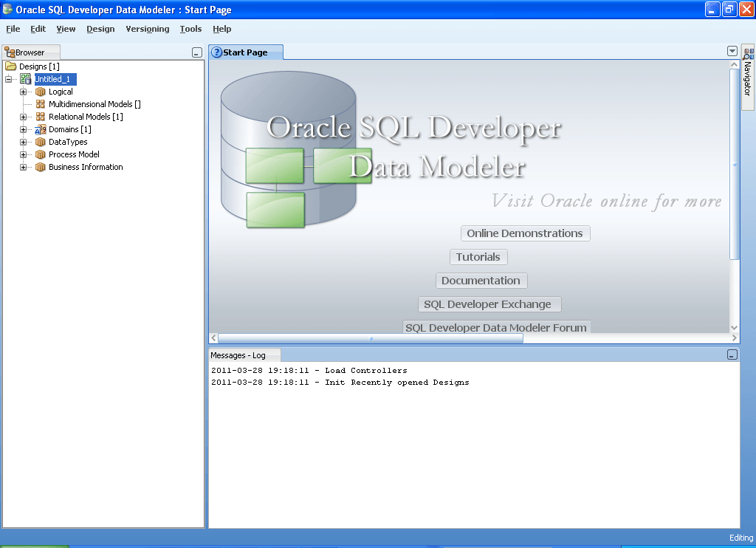The image size is (756, 548).
Task: Click the Untitled_1 design icon
Action: (26, 79)
